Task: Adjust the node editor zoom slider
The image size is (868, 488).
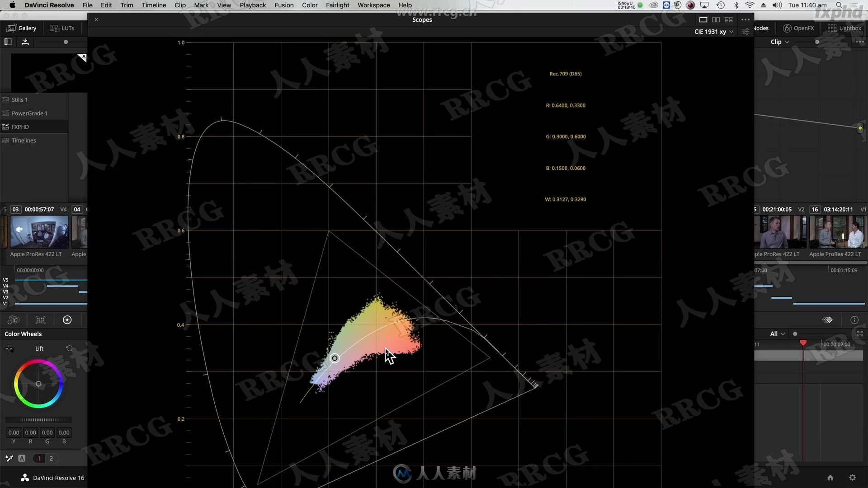Action: click(x=817, y=42)
